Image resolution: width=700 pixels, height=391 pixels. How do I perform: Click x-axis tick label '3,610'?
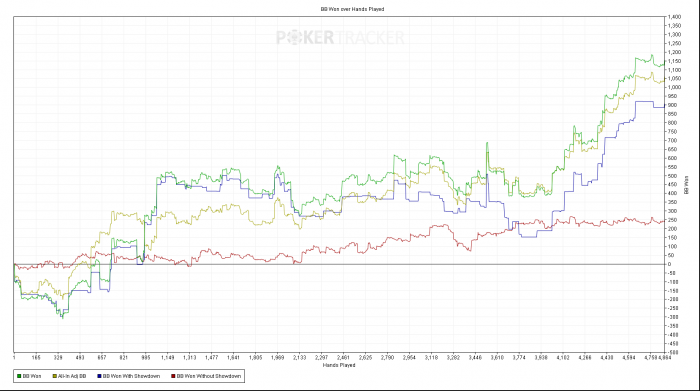pyautogui.click(x=497, y=358)
